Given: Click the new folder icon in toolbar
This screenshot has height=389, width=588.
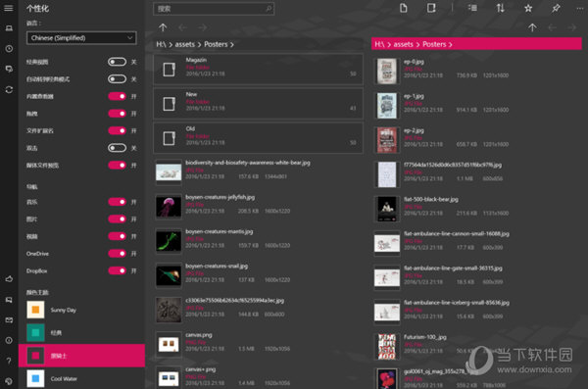Looking at the screenshot, I should click(431, 8).
